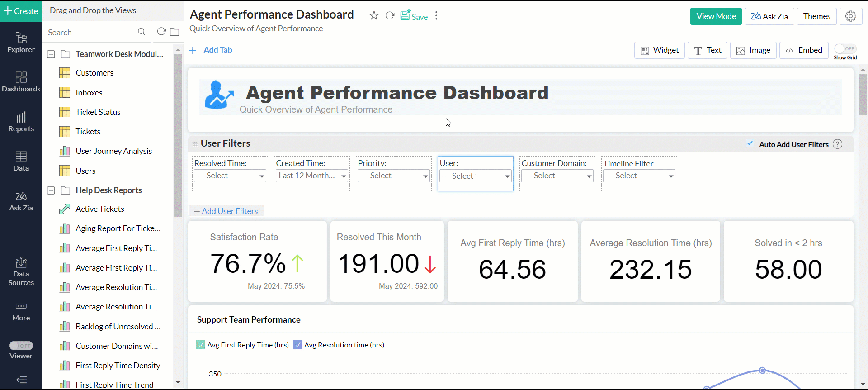Click the three-dot more options icon
This screenshot has width=868, height=390.
[436, 16]
